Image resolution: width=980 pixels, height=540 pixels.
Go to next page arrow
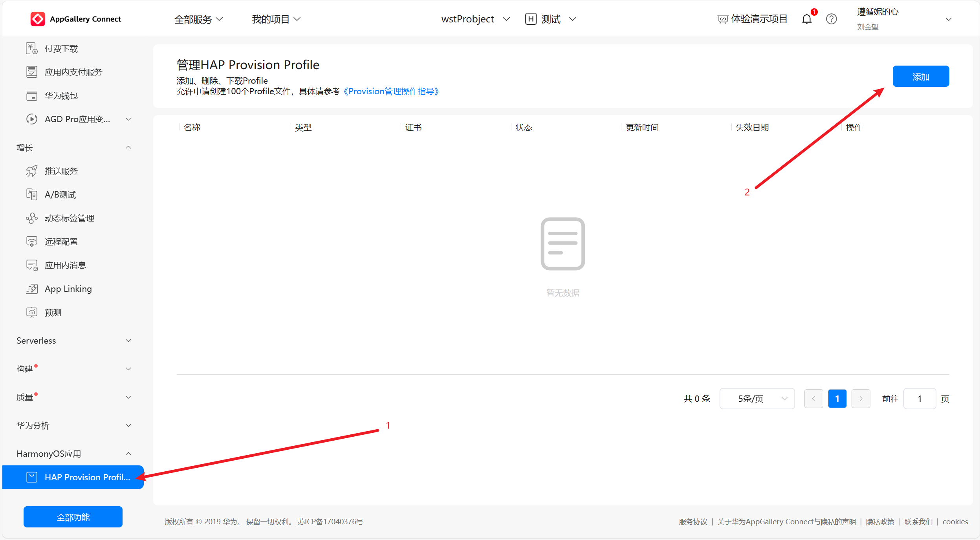pyautogui.click(x=861, y=399)
